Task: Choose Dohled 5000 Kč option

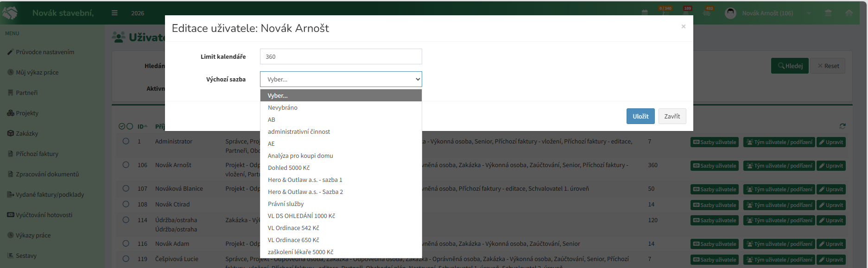Action: 341,168
